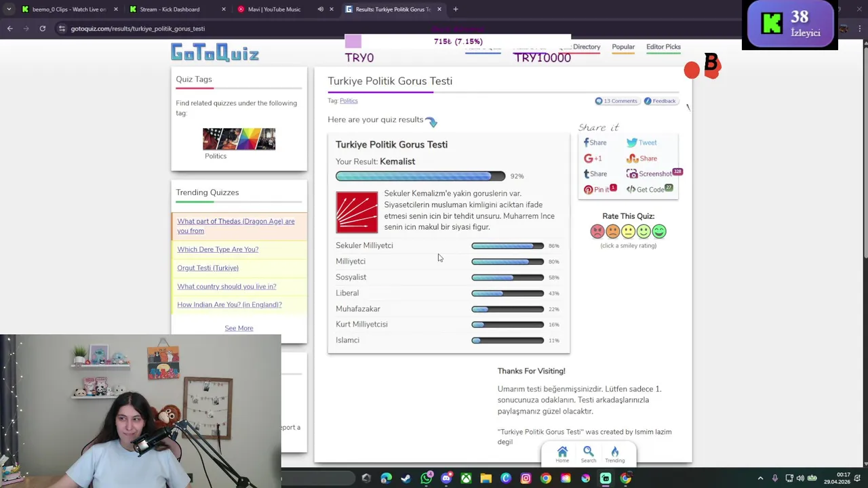Go back to the previous browser page
The width and height of the screenshot is (868, 488).
click(10, 28)
